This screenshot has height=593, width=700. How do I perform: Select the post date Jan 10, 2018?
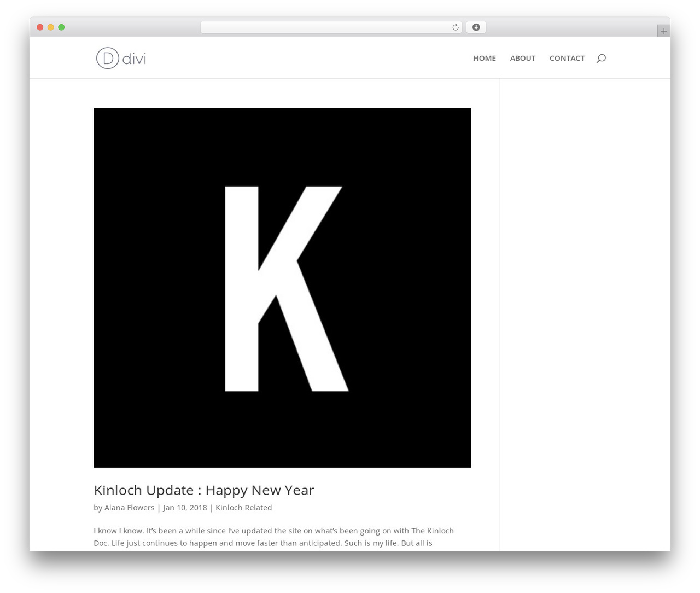(x=185, y=508)
